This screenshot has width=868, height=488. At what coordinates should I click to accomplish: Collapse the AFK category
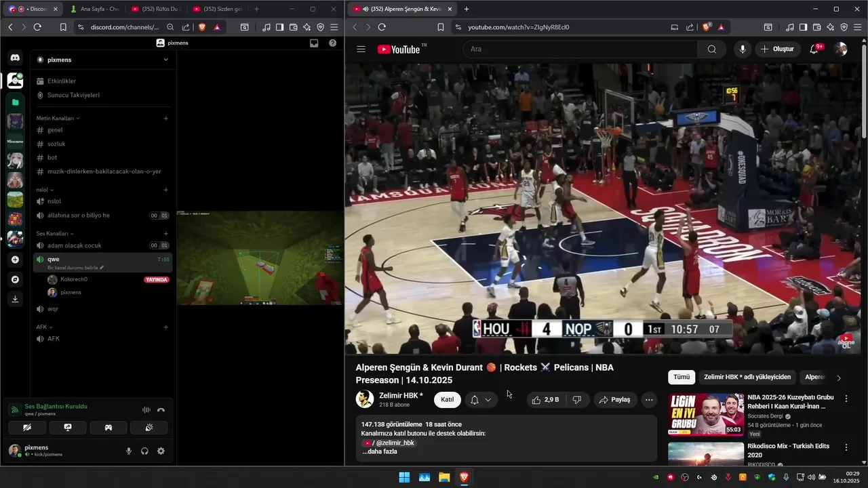(x=44, y=327)
